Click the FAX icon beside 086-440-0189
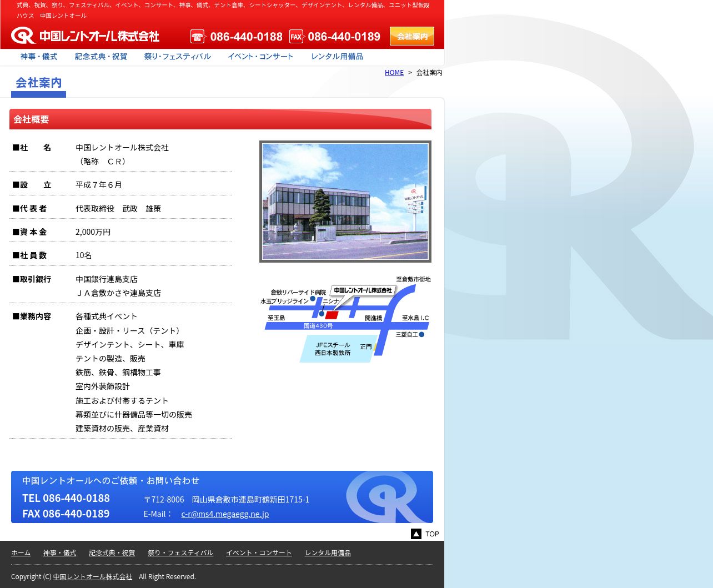Viewport: 713px width, 588px height. (297, 37)
